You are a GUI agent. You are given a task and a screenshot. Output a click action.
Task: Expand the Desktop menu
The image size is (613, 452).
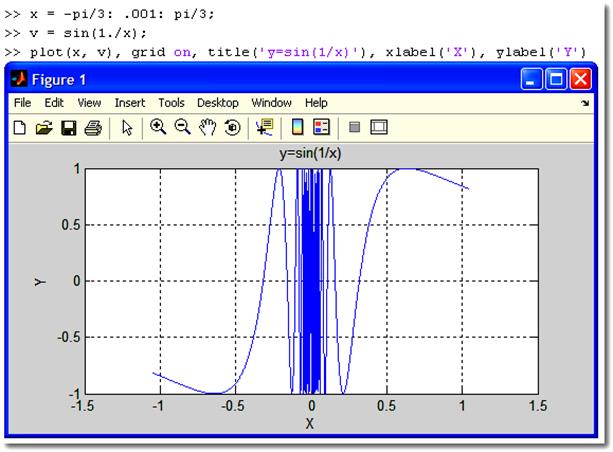coord(217,103)
